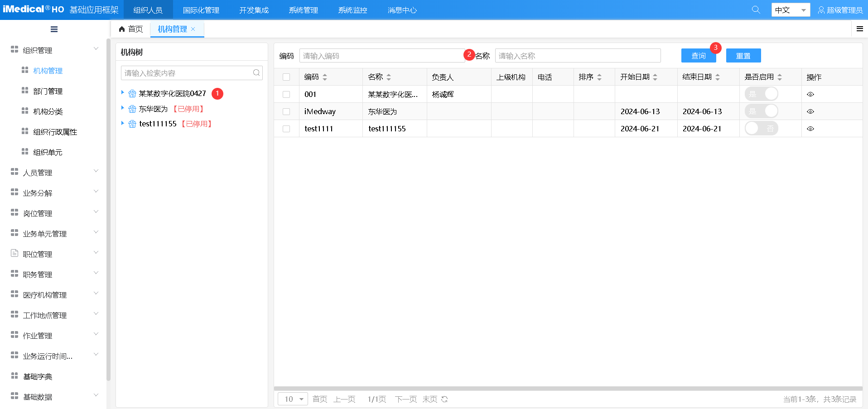Check the row checkbox for iMedway
Image resolution: width=868 pixels, height=409 pixels.
286,111
